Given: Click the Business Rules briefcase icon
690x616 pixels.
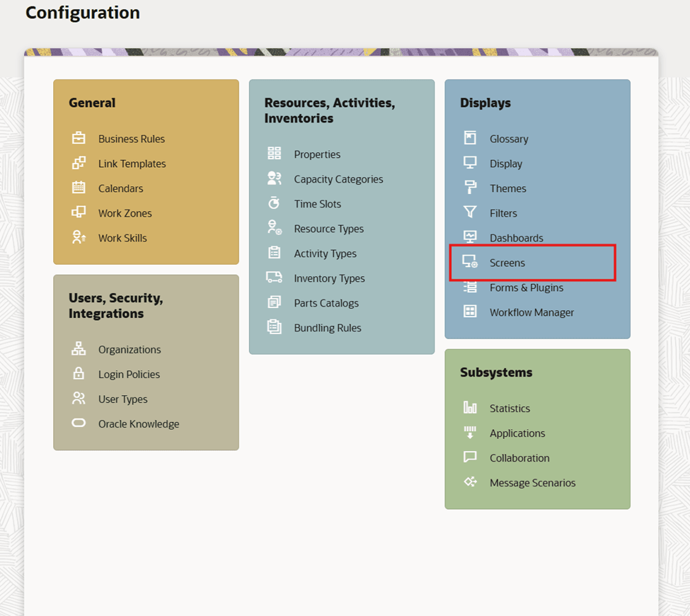Looking at the screenshot, I should click(x=78, y=139).
